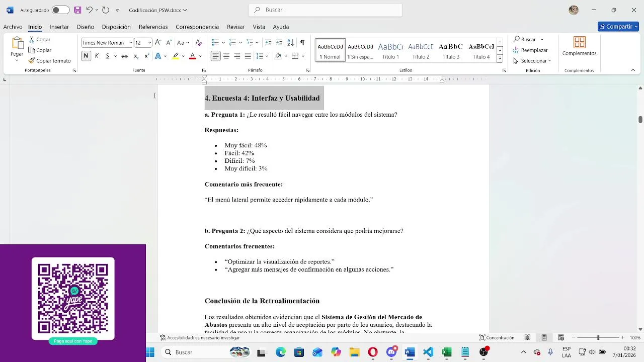Viewport: 644px width, 362px height.
Task: Click the Save icon in title bar
Action: click(77, 10)
